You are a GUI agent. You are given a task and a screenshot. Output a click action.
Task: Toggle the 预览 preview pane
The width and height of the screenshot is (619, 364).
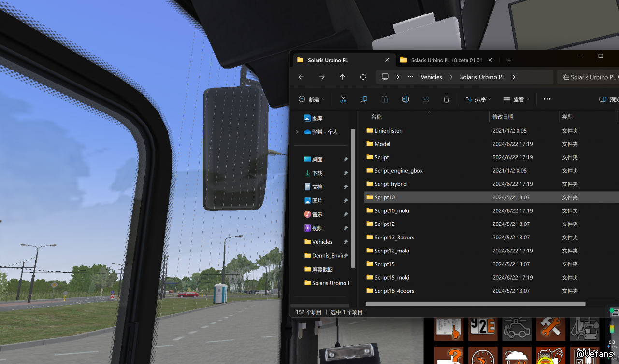tap(609, 99)
